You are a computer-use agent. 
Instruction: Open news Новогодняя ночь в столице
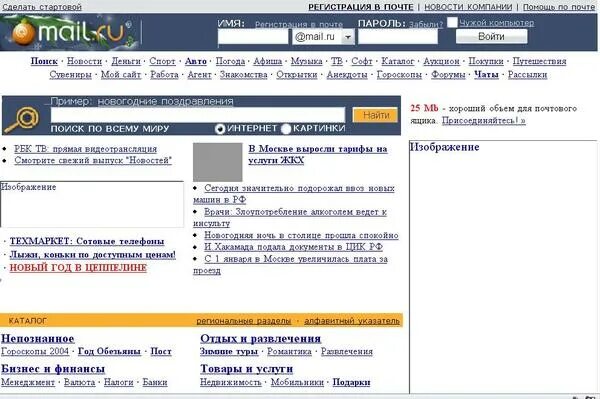(x=301, y=235)
